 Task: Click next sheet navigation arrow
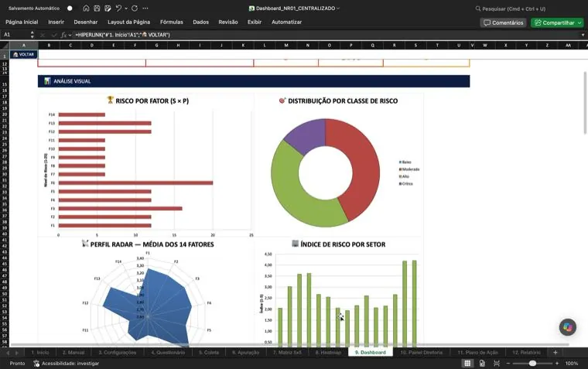pyautogui.click(x=16, y=353)
